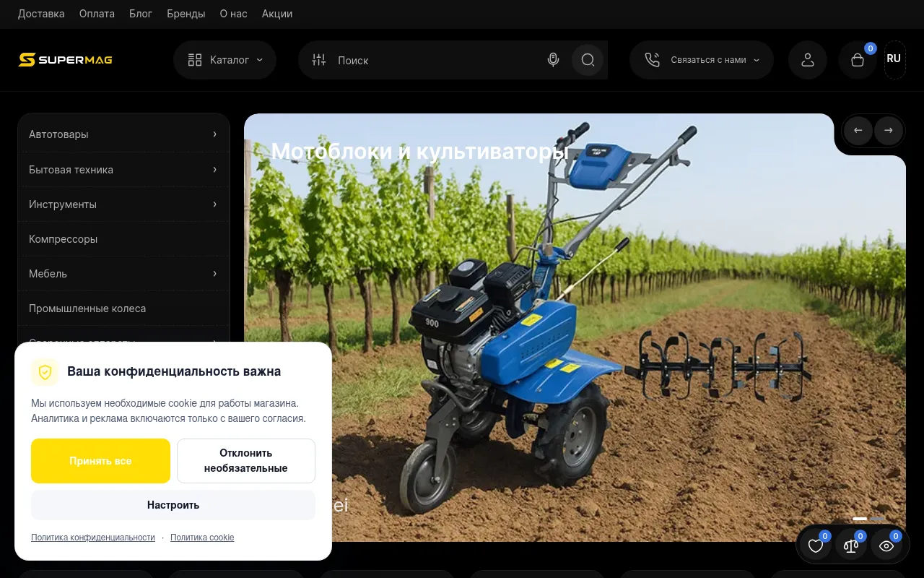The height and width of the screenshot is (578, 924).
Task: Click Настроить cookie button
Action: pos(173,505)
